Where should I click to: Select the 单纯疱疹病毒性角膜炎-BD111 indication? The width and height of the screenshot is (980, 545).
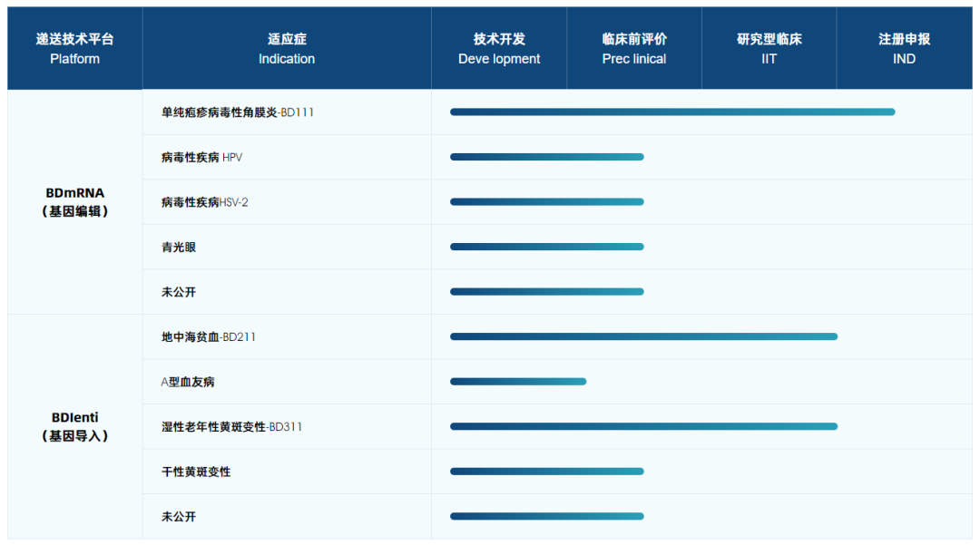pyautogui.click(x=238, y=112)
